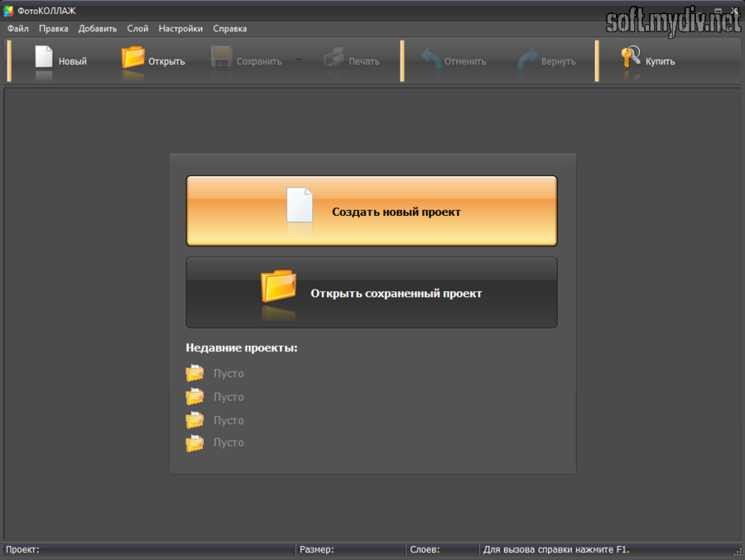745x560 pixels.
Task: Click the Сохранить floppy disk toolbar icon
Action: pyautogui.click(x=221, y=57)
